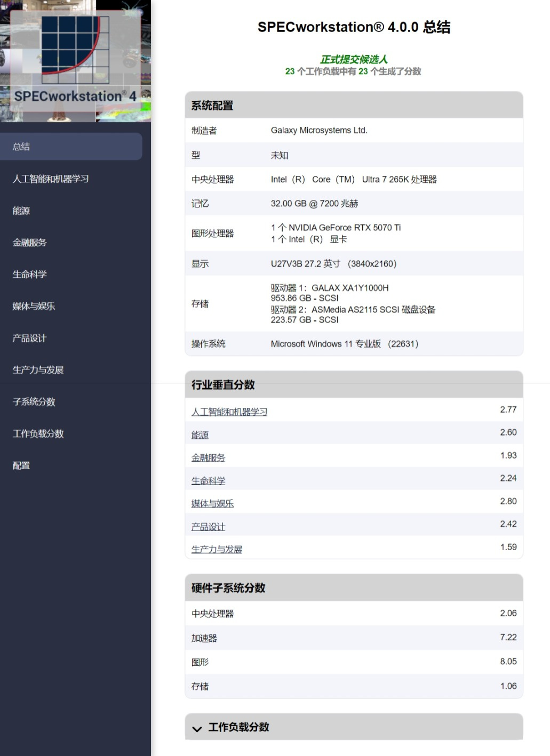Click the 中央处理器 subsystem score 2.06

[508, 613]
